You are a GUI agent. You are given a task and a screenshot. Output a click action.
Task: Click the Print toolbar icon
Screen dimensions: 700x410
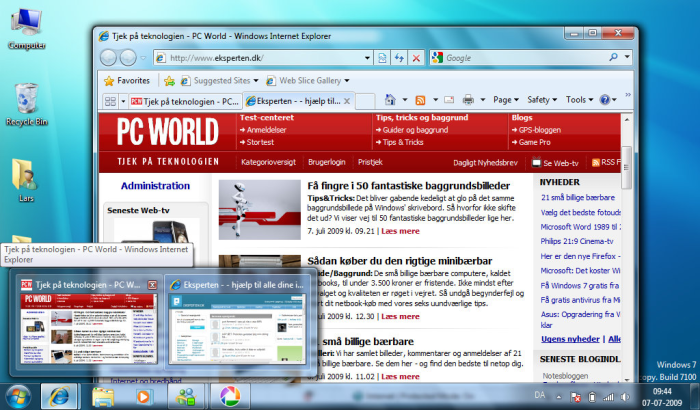click(x=468, y=100)
